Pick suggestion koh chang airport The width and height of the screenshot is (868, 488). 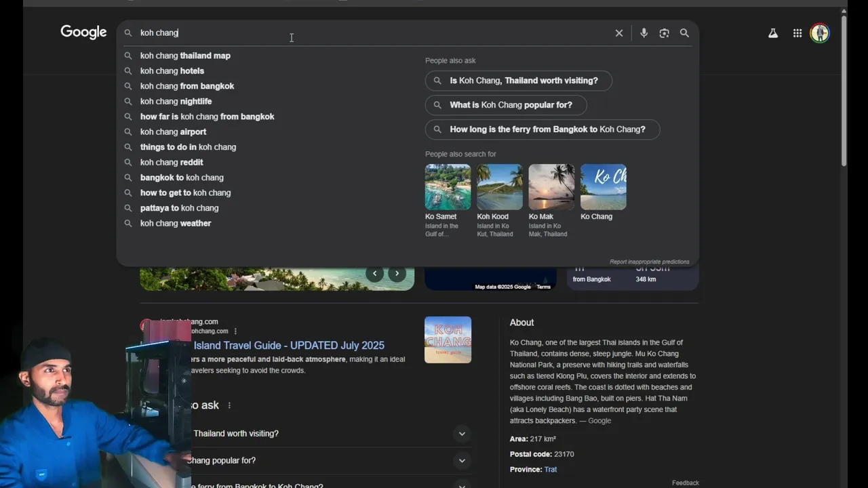174,131
